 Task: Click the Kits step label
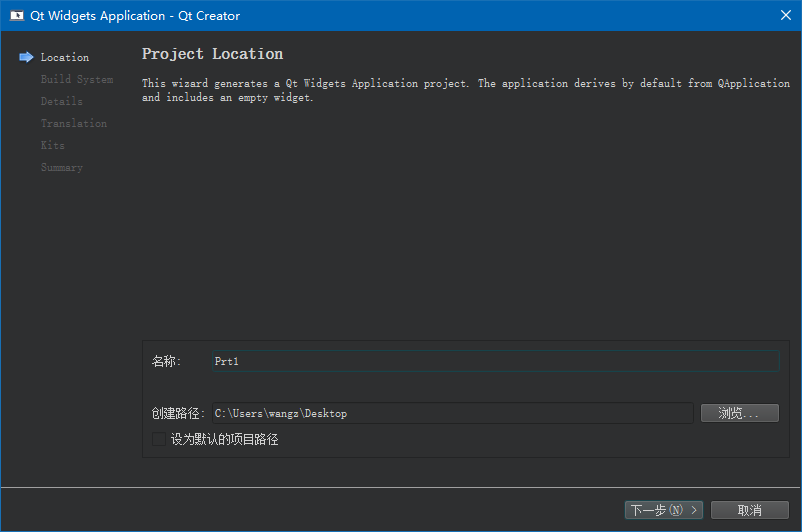pos(53,145)
